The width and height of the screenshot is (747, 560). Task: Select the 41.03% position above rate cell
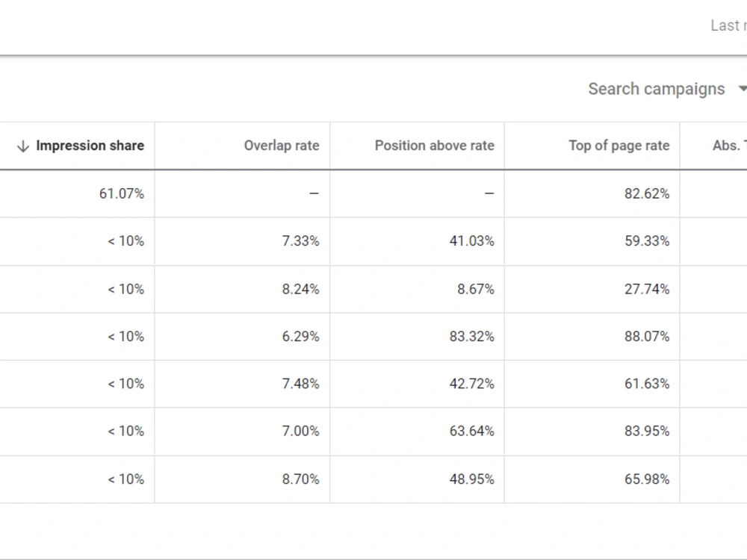coord(471,241)
